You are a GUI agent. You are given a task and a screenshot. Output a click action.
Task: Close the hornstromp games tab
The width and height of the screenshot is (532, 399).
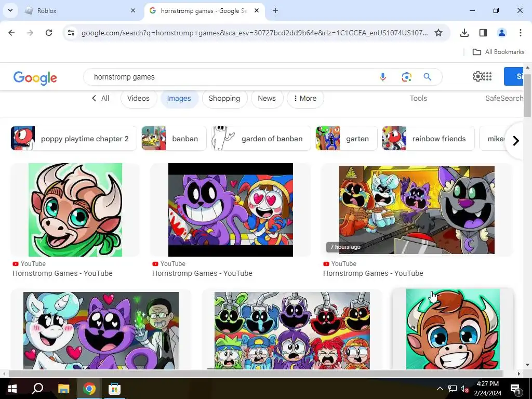click(x=257, y=11)
